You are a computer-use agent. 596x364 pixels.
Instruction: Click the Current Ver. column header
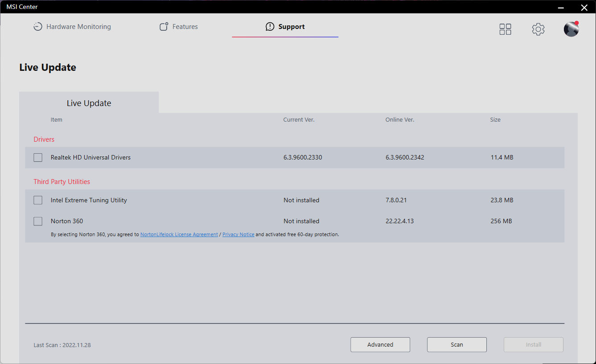point(299,120)
